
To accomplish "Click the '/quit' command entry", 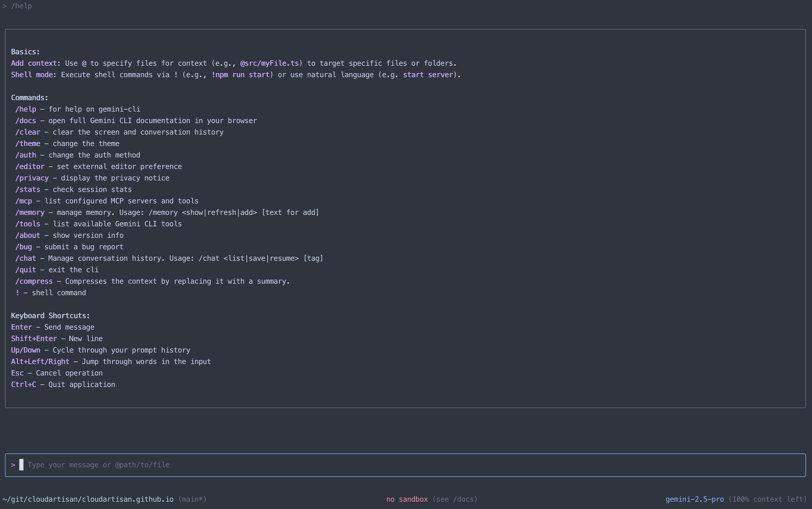I will [57, 270].
